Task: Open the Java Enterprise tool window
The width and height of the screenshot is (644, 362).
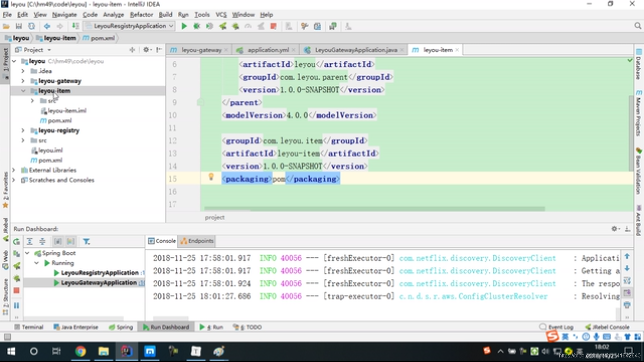Action: pyautogui.click(x=76, y=327)
